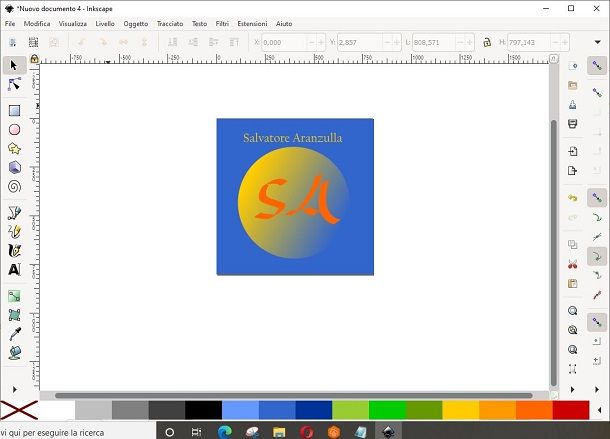
Task: Choose the Rectangle tool
Action: 14,111
